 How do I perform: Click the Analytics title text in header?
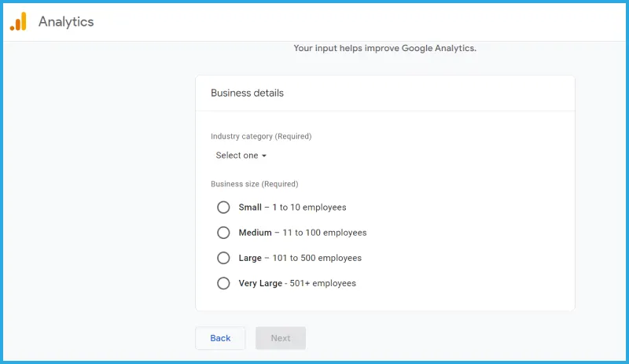tap(66, 22)
